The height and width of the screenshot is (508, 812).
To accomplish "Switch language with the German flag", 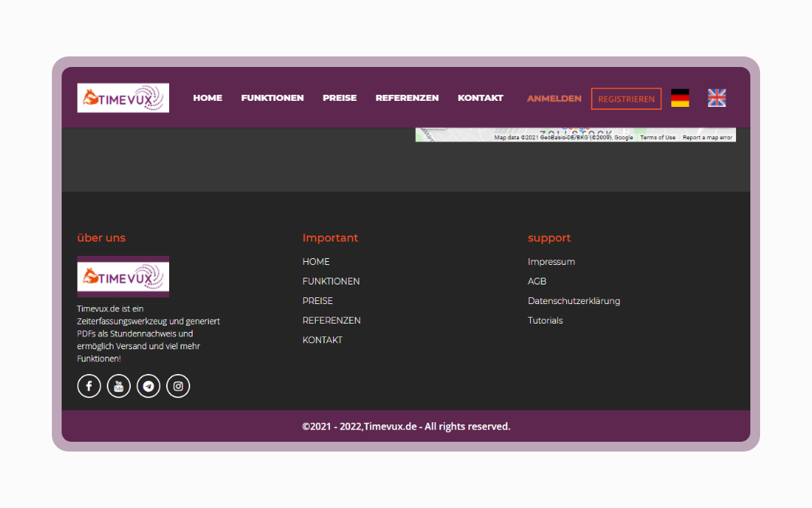I will pyautogui.click(x=680, y=98).
